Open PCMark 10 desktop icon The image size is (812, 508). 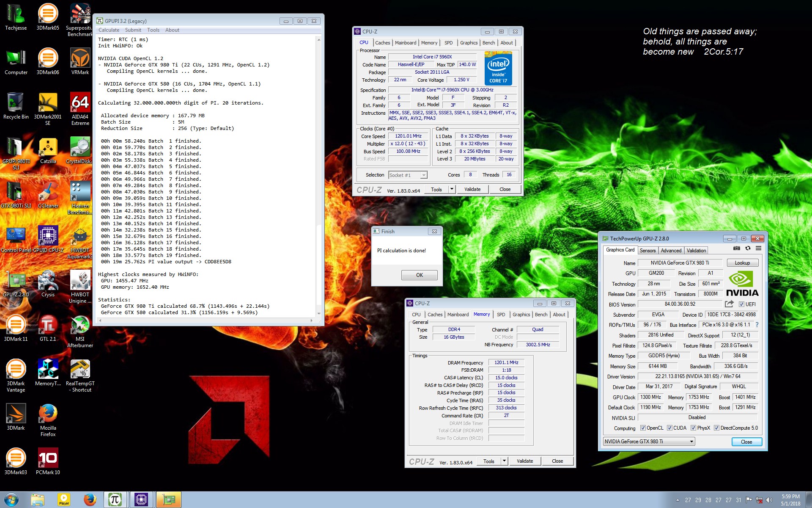point(48,461)
